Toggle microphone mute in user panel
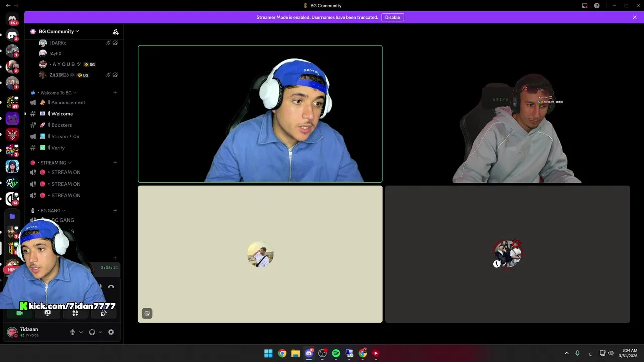This screenshot has width=644, height=362. (x=72, y=332)
